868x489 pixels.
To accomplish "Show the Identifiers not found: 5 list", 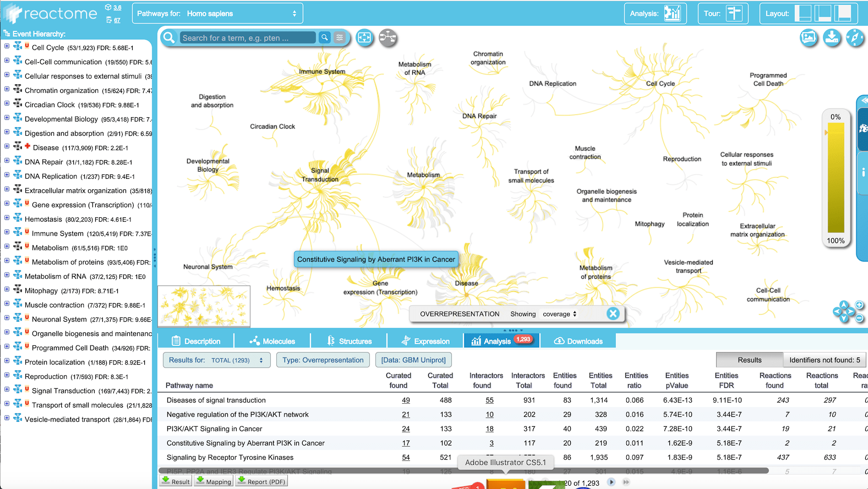I will [x=825, y=360].
